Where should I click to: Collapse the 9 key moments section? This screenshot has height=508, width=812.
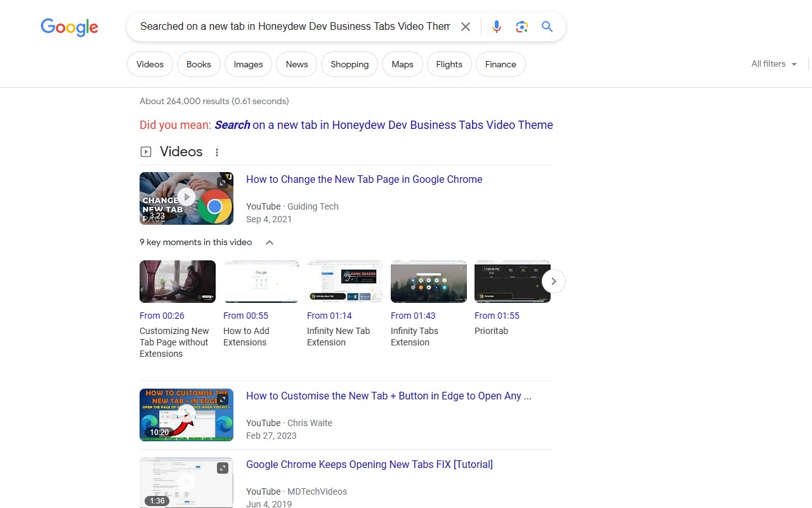[x=270, y=243]
